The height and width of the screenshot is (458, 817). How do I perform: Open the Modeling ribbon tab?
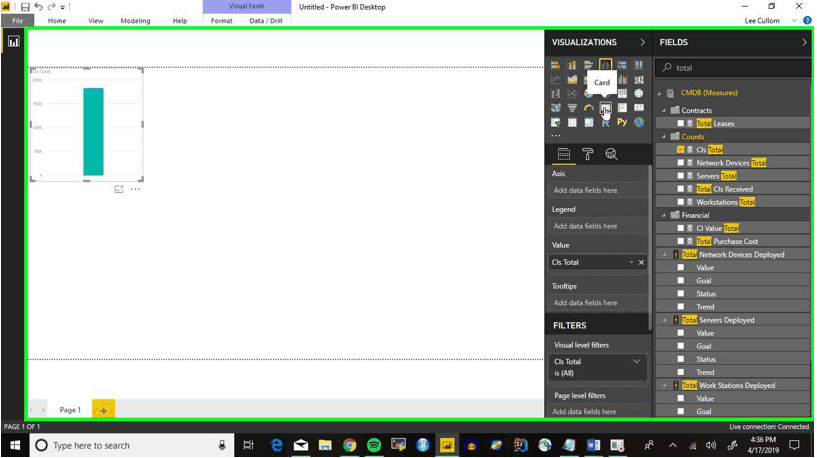point(135,21)
